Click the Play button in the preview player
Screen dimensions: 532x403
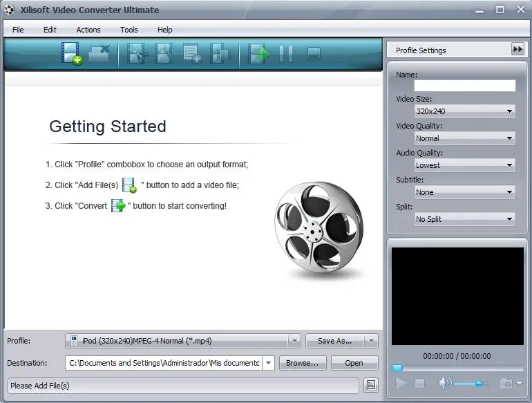point(401,384)
